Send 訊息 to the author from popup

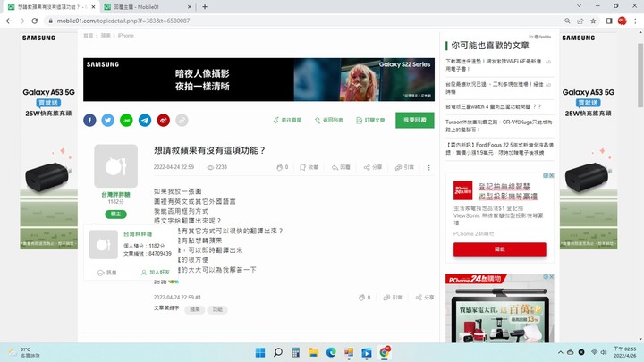[107, 273]
